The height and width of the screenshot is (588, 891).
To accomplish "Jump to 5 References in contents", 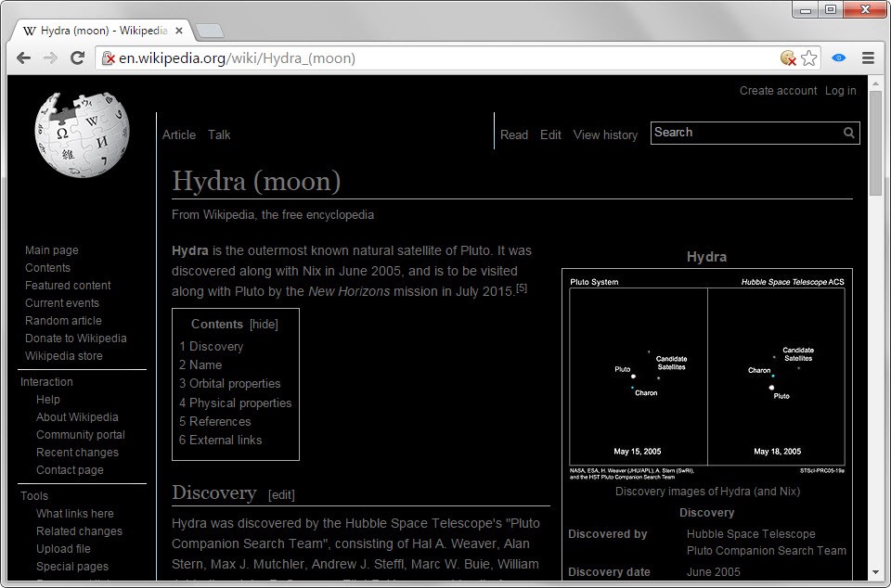I will tap(214, 422).
